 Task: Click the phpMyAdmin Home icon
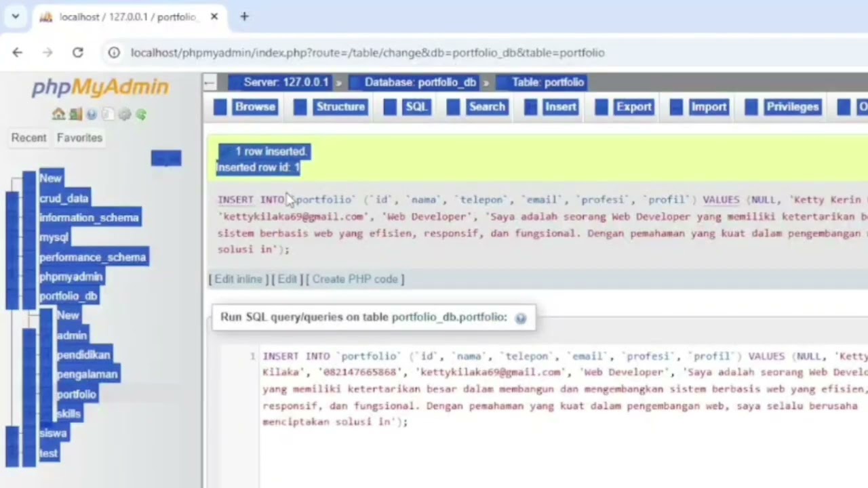pyautogui.click(x=58, y=115)
